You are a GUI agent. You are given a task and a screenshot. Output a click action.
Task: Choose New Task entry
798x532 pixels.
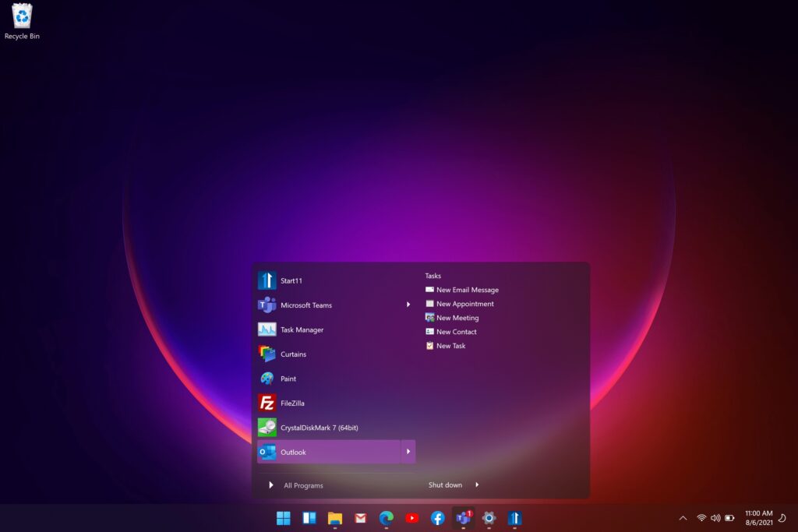pyautogui.click(x=445, y=345)
